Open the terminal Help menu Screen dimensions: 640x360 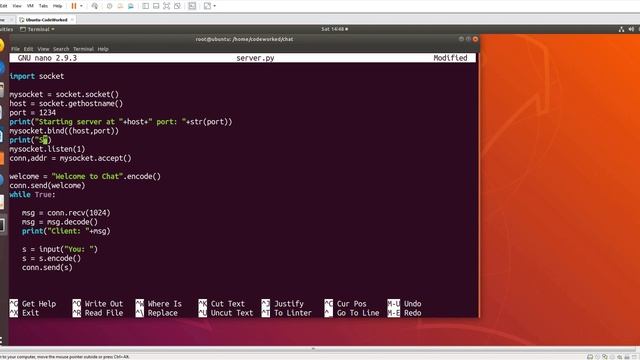[103, 49]
